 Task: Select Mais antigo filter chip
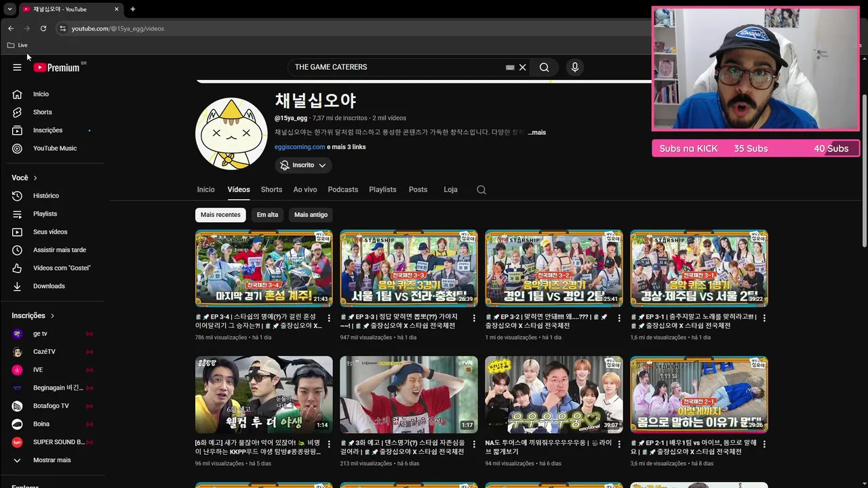pos(311,215)
